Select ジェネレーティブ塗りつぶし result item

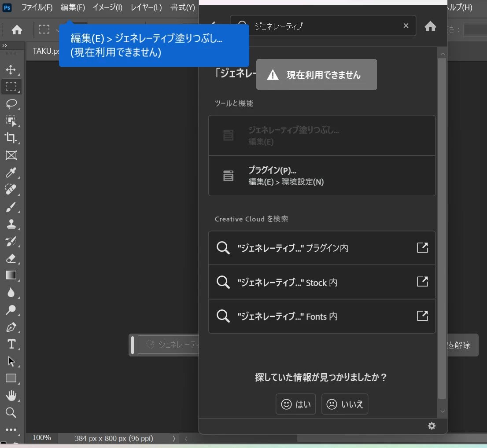[322, 136]
